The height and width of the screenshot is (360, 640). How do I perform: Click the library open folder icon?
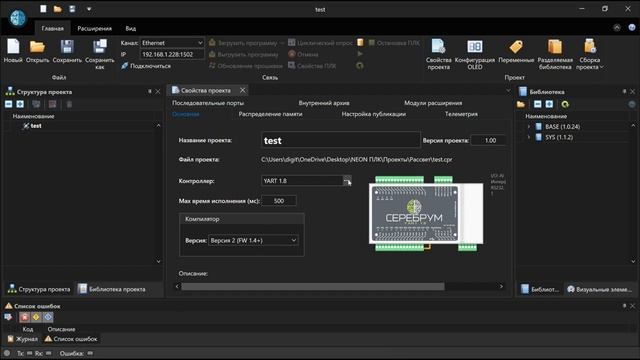[x=521, y=104]
